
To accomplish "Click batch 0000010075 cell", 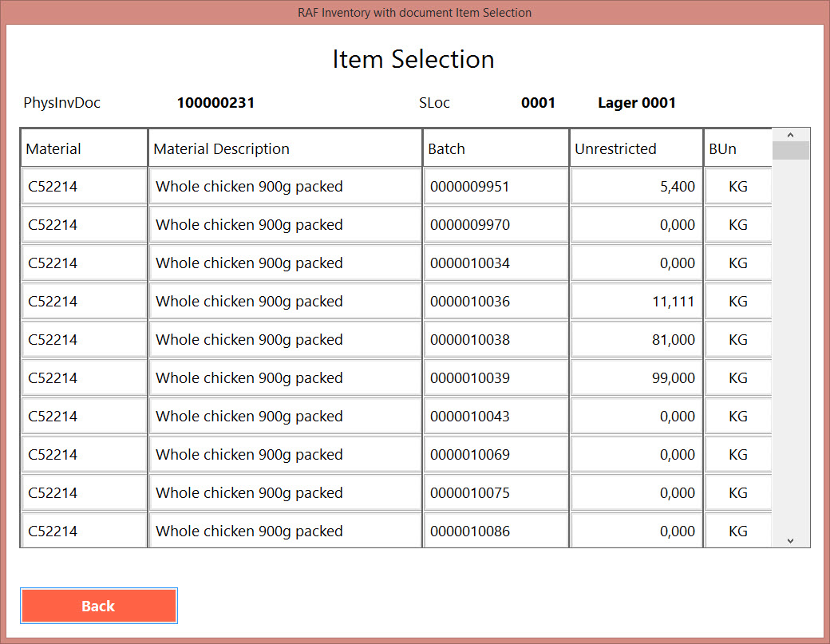I will point(495,493).
